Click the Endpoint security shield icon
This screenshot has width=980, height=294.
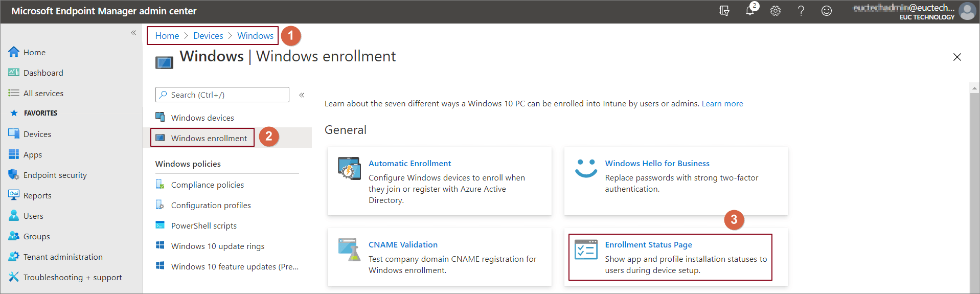(x=14, y=175)
